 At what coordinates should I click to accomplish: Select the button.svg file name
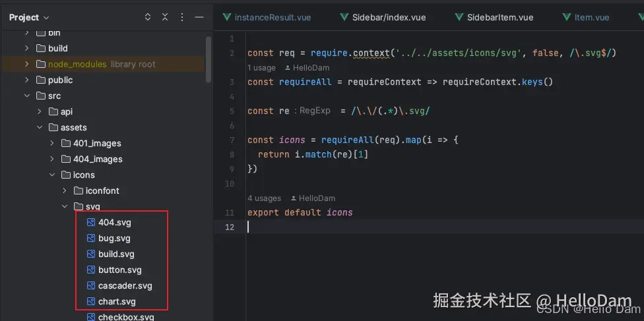[x=120, y=270]
